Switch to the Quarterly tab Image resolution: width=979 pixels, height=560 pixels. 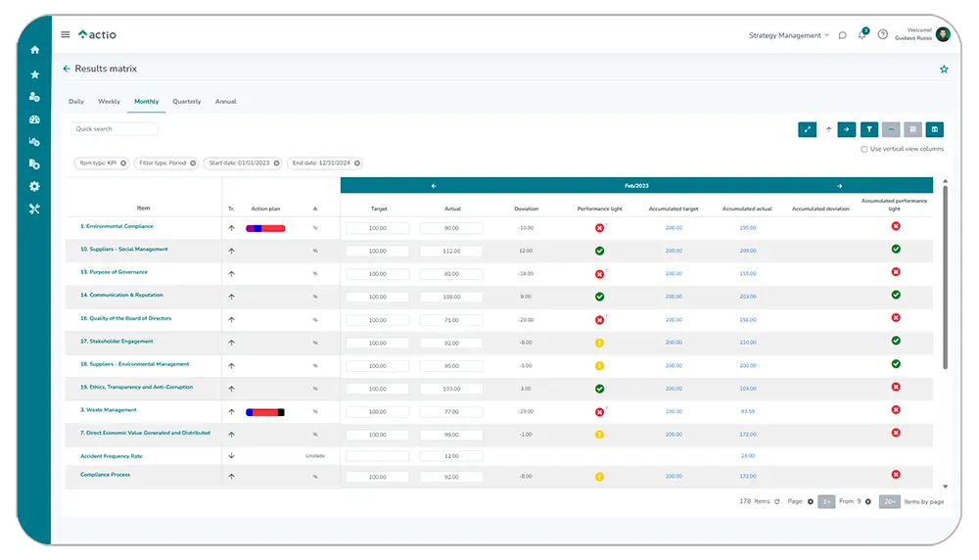[187, 102]
